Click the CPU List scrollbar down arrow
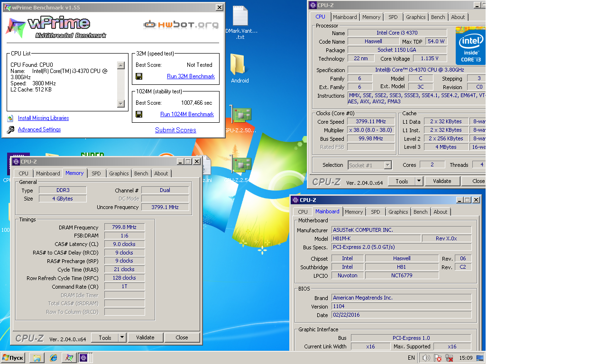Viewport: 607px width, 364px height. 120,104
